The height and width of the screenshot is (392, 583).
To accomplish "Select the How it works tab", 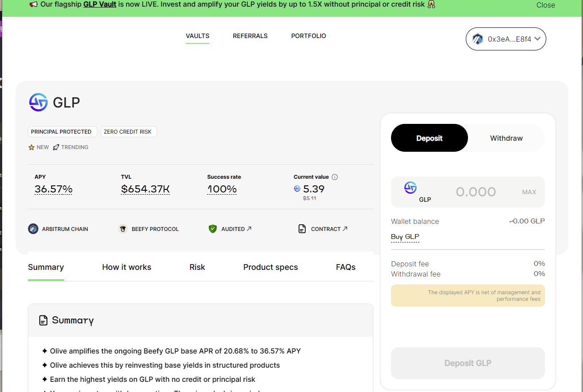I will 127,267.
